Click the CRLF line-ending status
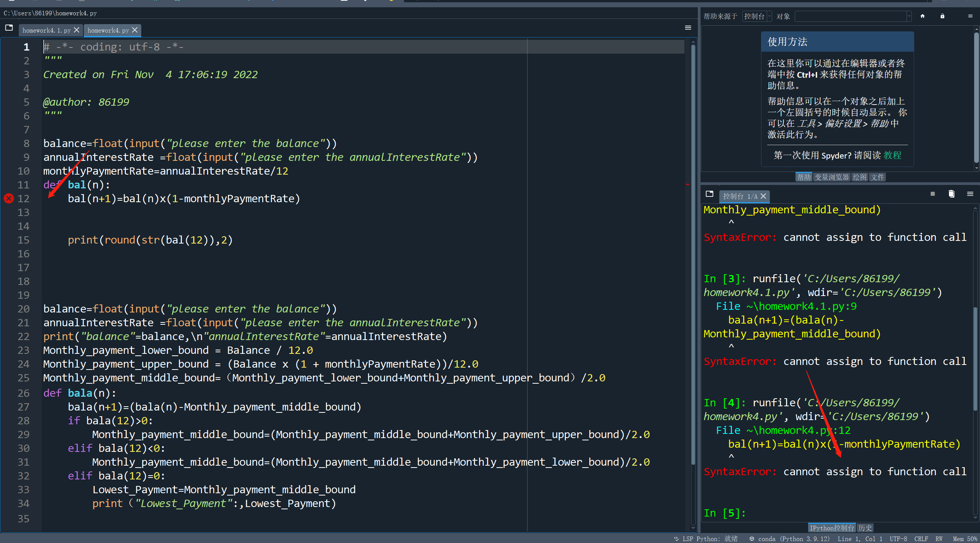Image resolution: width=980 pixels, height=543 pixels. pos(921,539)
